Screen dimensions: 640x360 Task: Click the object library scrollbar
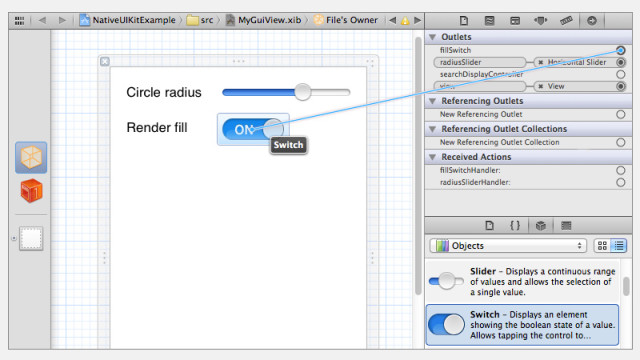click(626, 286)
